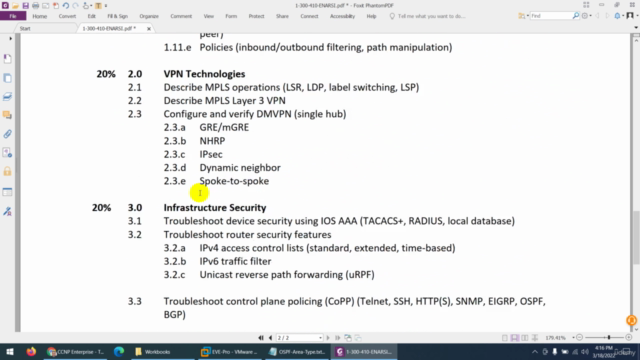
Task: Open the Protect ribbon tab
Action: (x=256, y=16)
